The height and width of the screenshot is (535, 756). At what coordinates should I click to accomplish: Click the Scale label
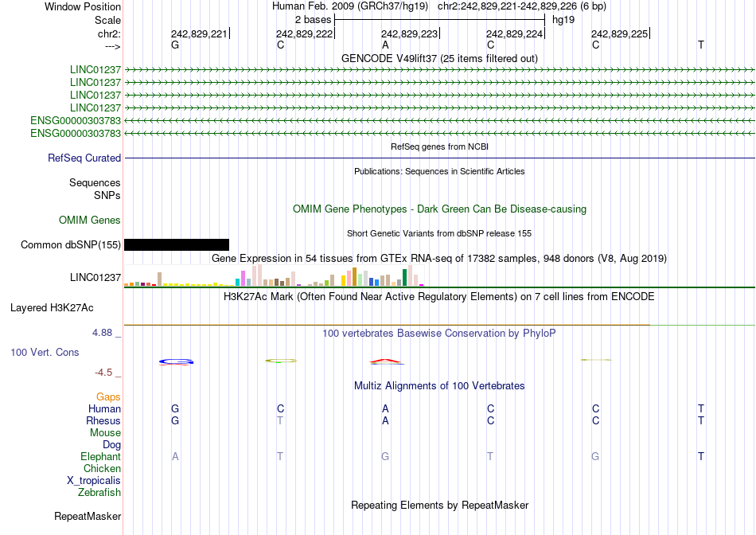107,20
